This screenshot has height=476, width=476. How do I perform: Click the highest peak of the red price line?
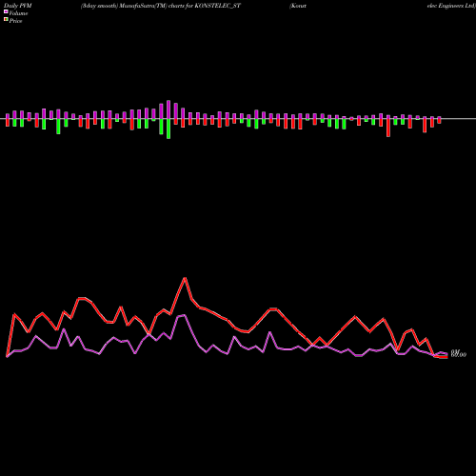pos(185,278)
